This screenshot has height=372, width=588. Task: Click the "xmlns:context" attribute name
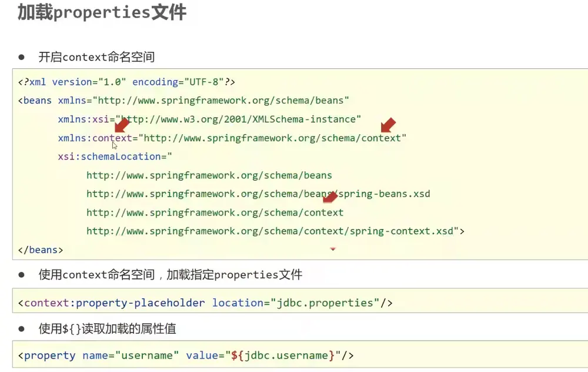(95, 138)
